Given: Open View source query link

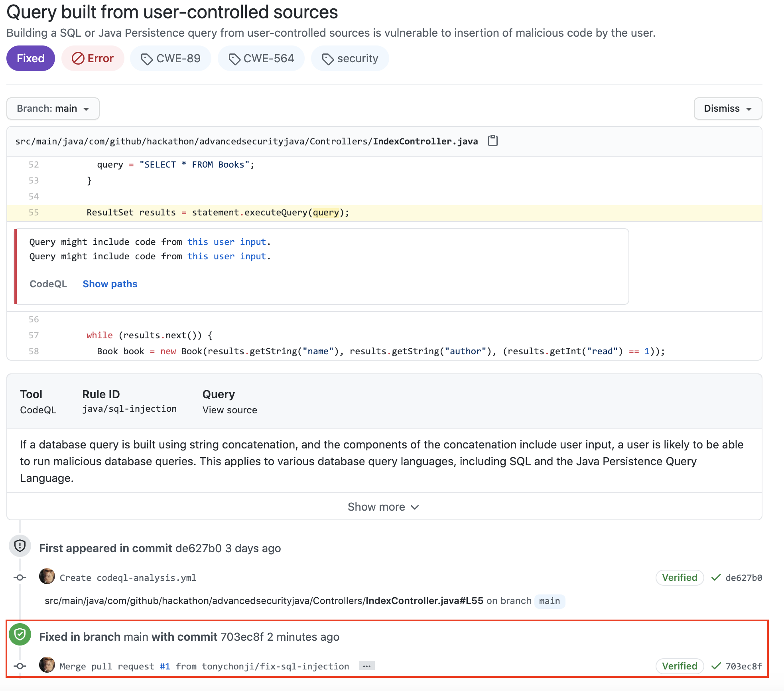Looking at the screenshot, I should pos(230,410).
